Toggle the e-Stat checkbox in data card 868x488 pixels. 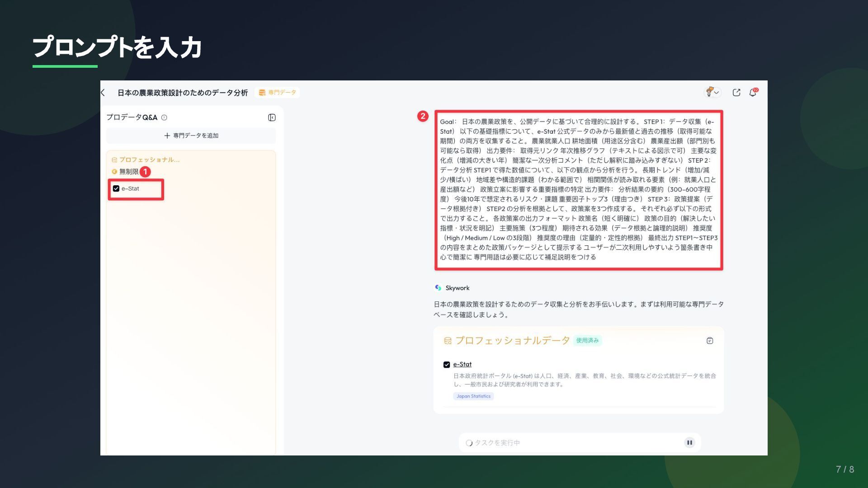click(x=447, y=365)
